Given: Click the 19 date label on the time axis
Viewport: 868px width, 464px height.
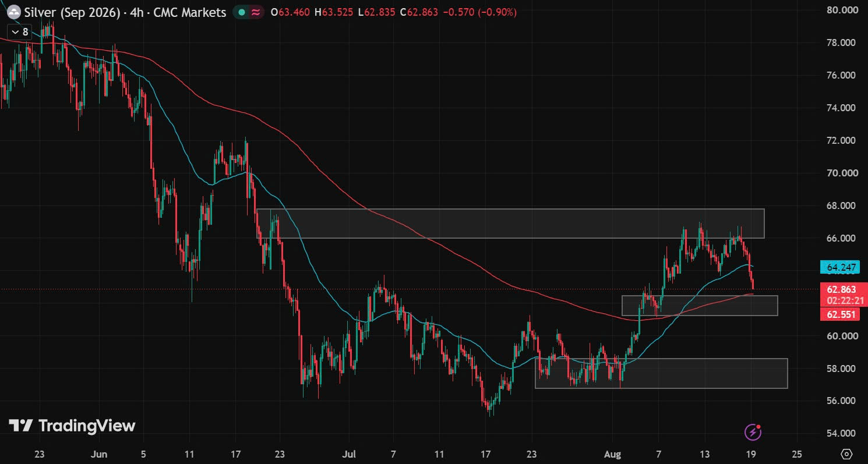Looking at the screenshot, I should 751,454.
